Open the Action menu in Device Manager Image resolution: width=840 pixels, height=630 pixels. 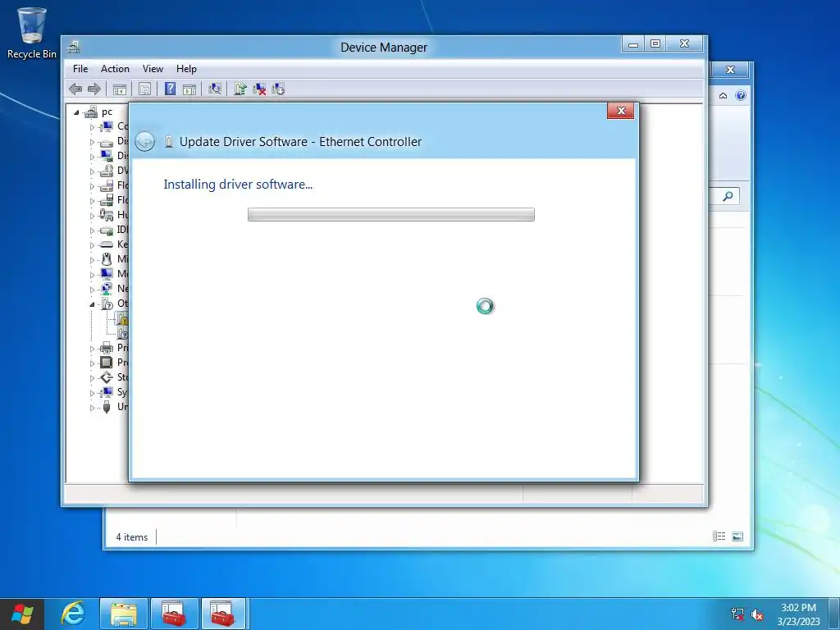[x=115, y=69]
